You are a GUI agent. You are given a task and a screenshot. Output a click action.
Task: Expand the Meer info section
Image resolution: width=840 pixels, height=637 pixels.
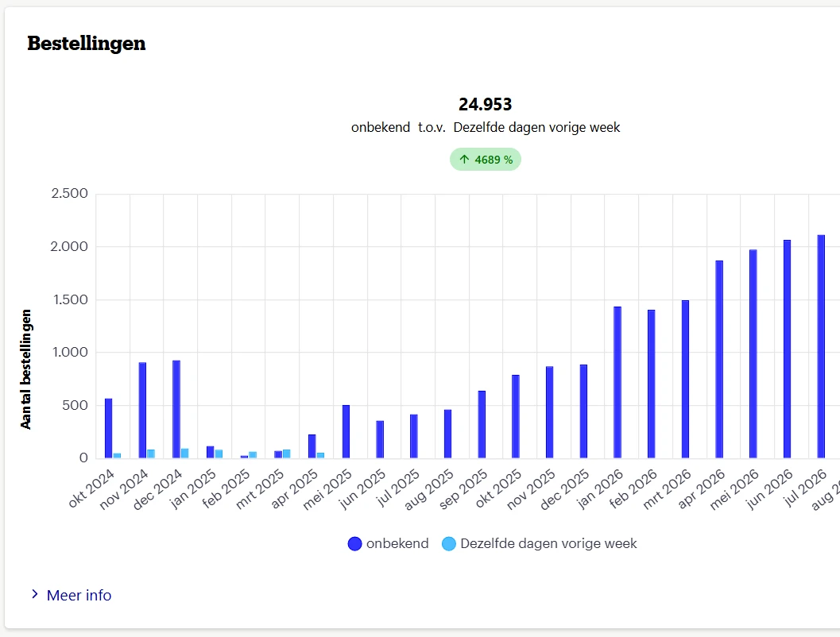tap(72, 595)
